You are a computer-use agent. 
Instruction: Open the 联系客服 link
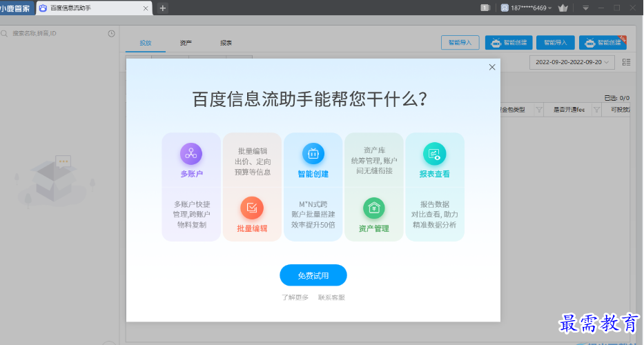pos(331,297)
